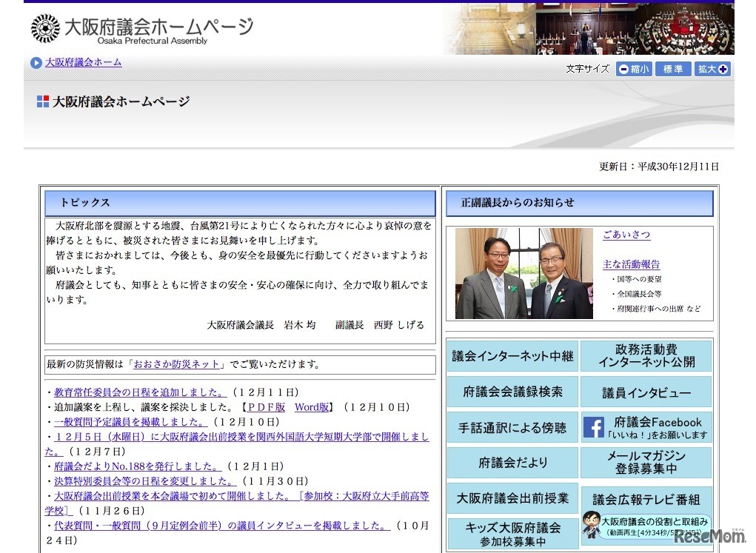Screen dimensions: 756x553
Task: Shrink text size with 縮小 button
Action: (633, 69)
